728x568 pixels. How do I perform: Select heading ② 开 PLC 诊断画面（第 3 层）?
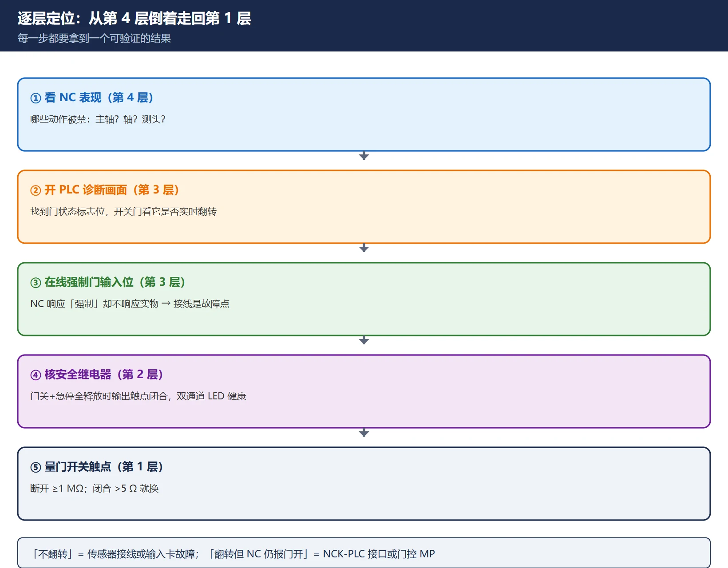105,190
